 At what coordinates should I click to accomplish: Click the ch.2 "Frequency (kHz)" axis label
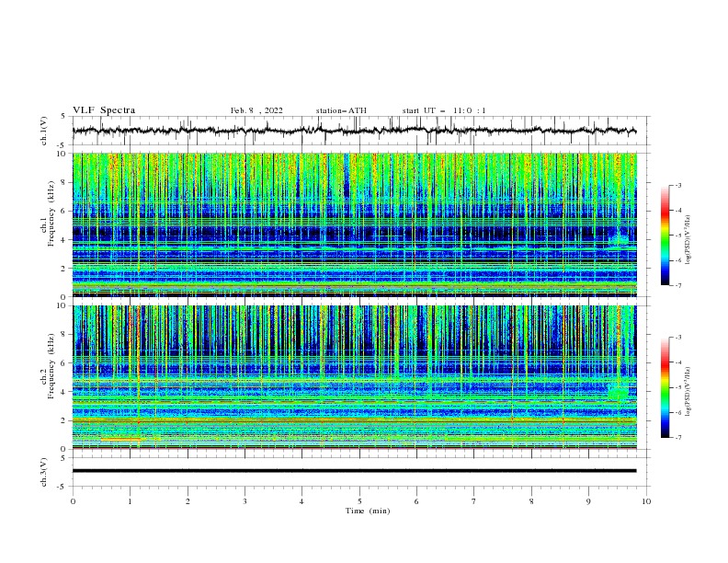tap(52, 365)
